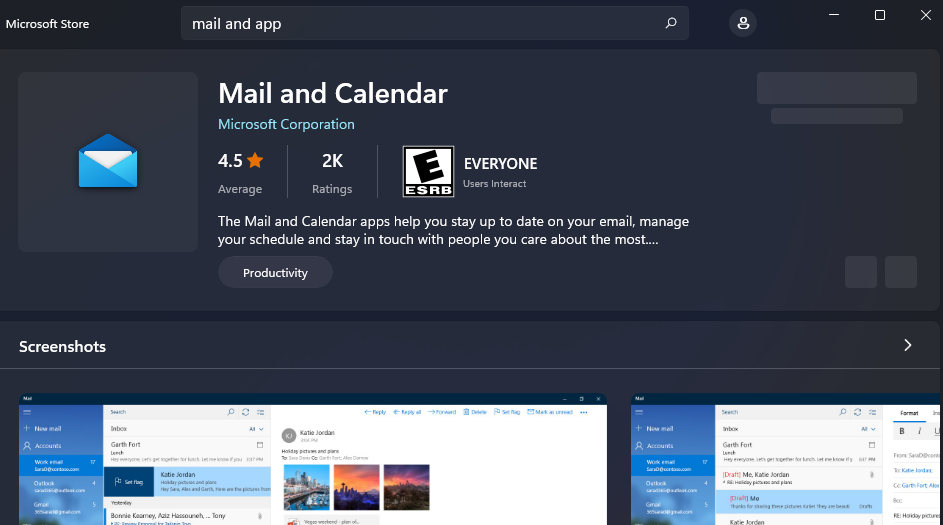Open the second Mail screenshot thumbnail

click(x=786, y=459)
